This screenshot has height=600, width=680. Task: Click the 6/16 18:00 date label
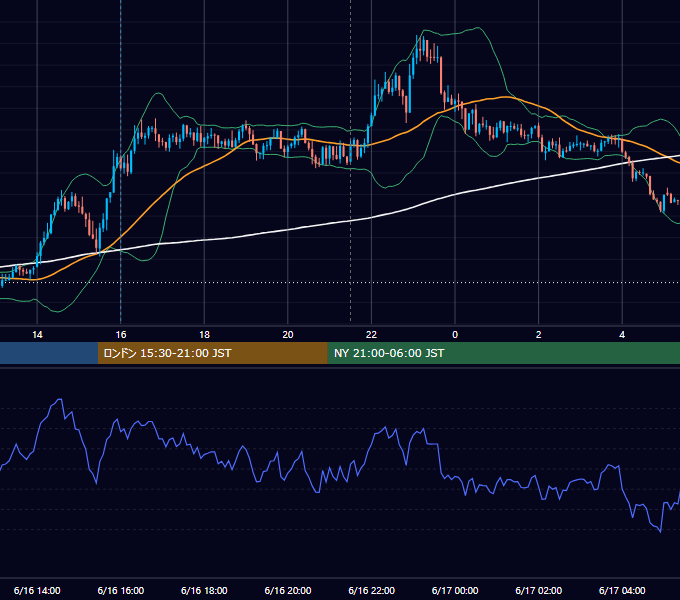point(204,590)
